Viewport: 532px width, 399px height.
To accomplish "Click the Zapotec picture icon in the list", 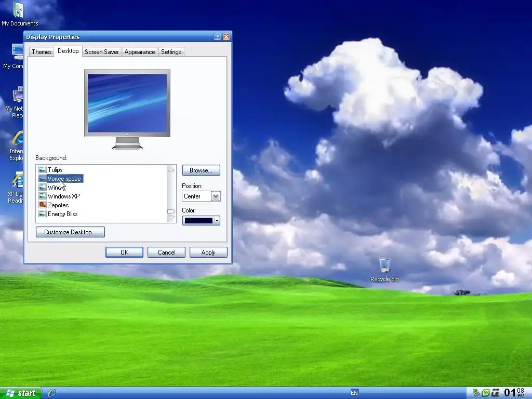I will 43,205.
